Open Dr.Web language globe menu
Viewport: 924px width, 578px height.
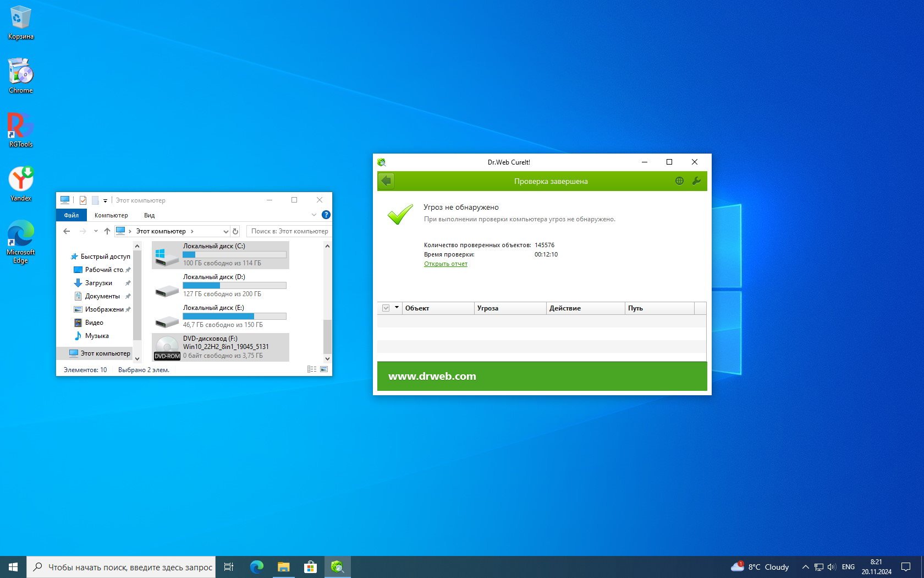point(679,181)
